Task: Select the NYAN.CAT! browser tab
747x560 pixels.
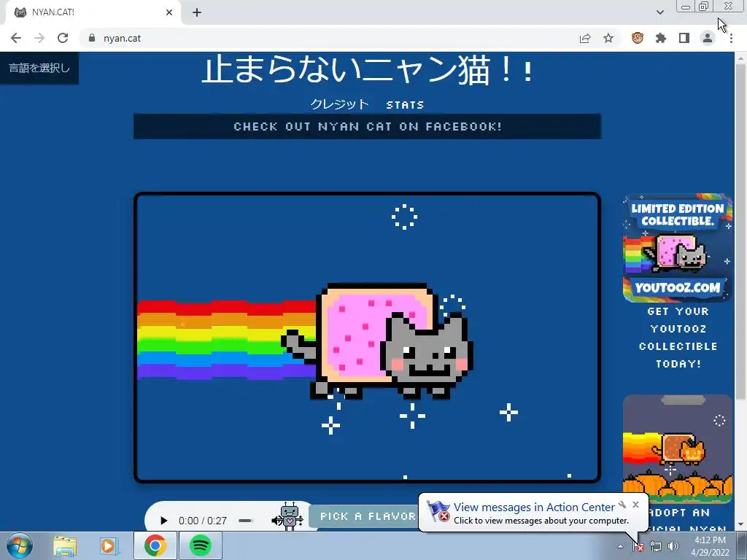Action: click(93, 12)
